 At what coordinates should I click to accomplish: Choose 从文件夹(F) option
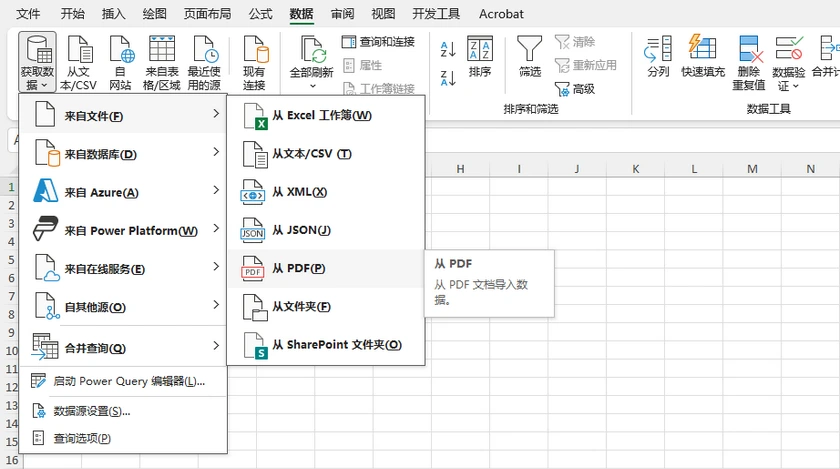(326, 307)
